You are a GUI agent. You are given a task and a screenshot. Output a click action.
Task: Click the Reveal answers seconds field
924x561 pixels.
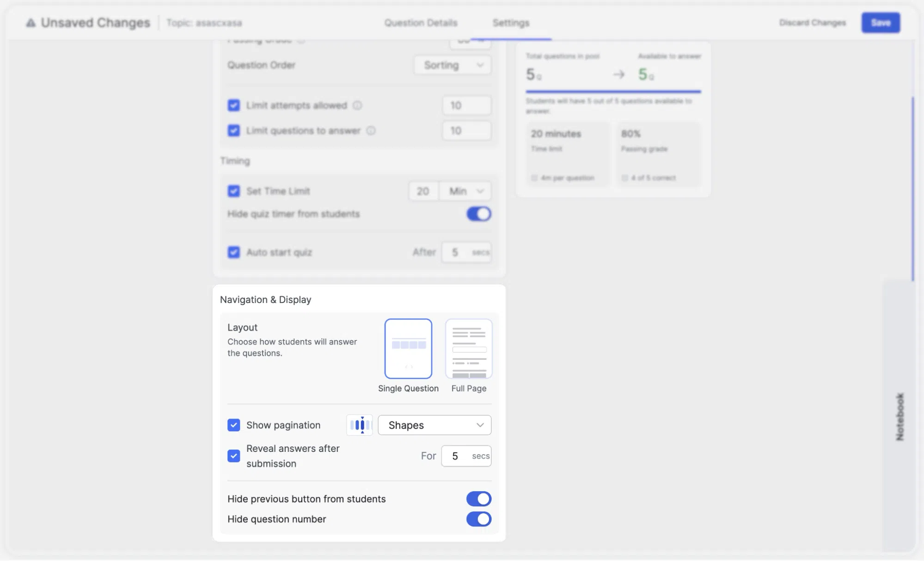(466, 456)
